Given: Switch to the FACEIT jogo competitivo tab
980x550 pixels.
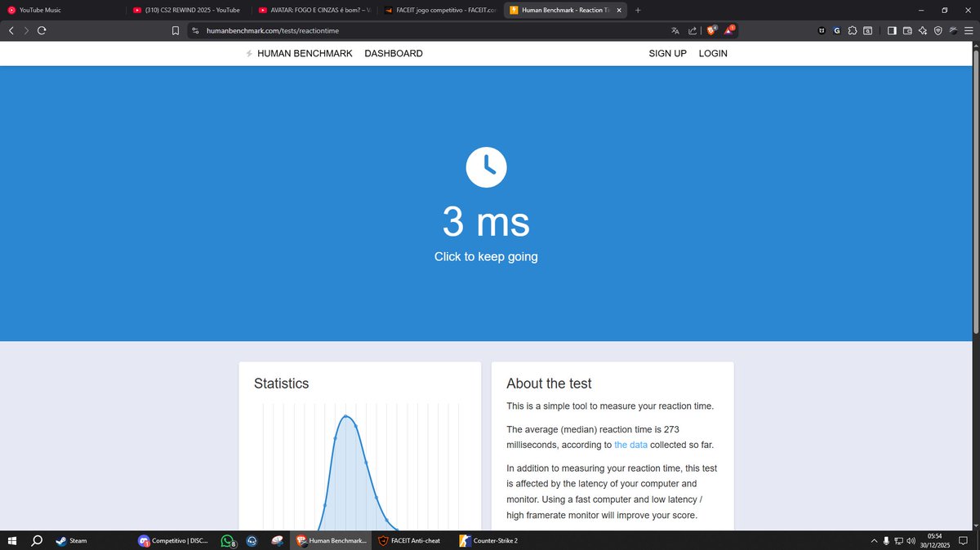Looking at the screenshot, I should click(x=439, y=10).
